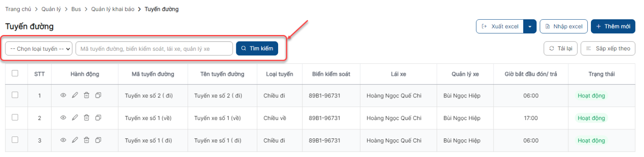
Task: Delete Tuyến xe số 1 (về) row
Action: (x=87, y=118)
